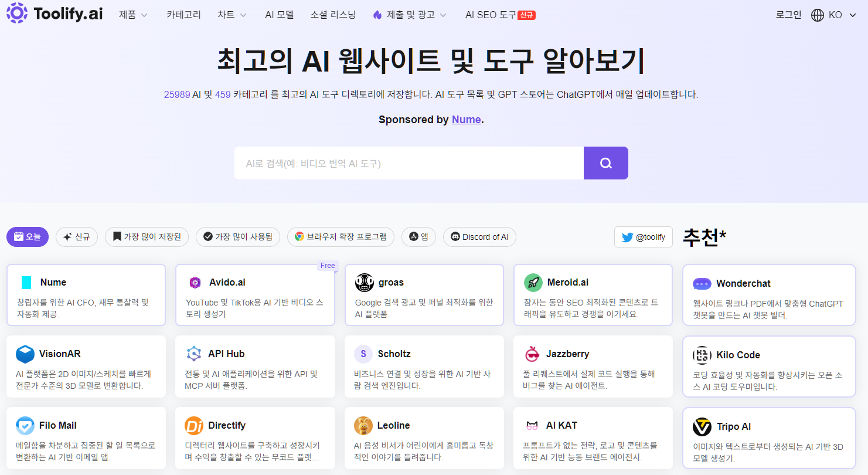Viewport: 868px width, 475px height.
Task: Open the AI 모델 menu item
Action: (279, 15)
